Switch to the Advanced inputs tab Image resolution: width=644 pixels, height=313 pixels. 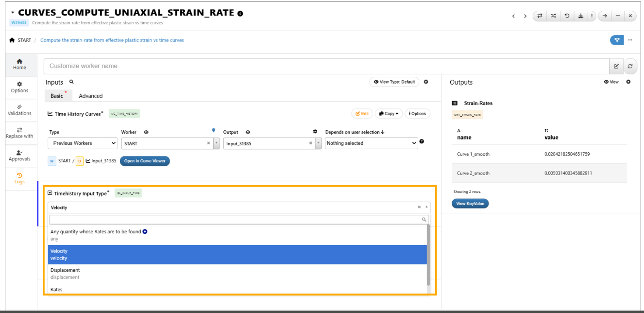(x=91, y=96)
